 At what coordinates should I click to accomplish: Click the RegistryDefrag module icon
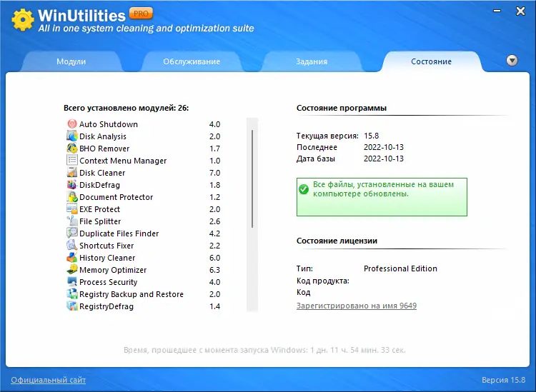pos(71,306)
